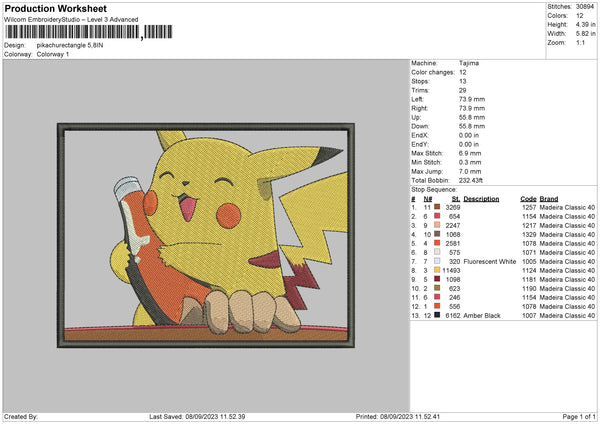Click the brown swatch in stop sequence row 1
This screenshot has width=600, height=424.
pos(437,207)
